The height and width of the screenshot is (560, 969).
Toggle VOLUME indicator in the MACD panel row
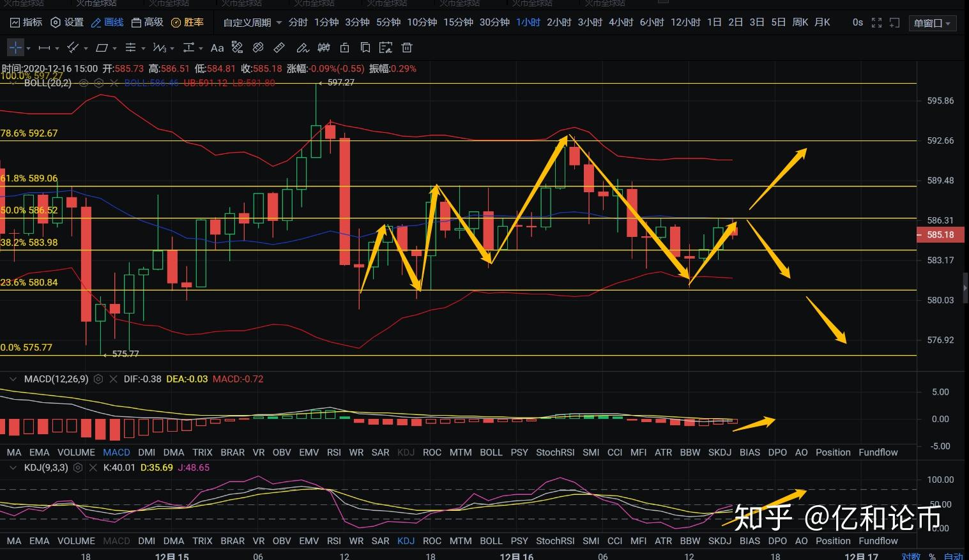(76, 452)
